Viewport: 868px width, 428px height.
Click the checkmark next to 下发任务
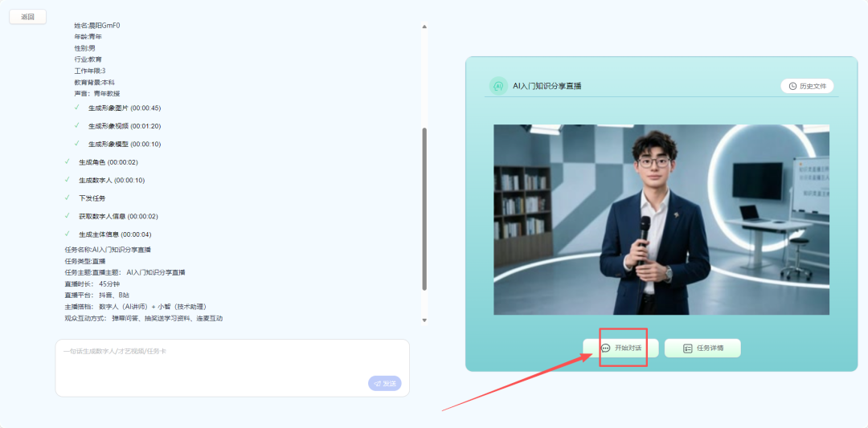coord(68,198)
